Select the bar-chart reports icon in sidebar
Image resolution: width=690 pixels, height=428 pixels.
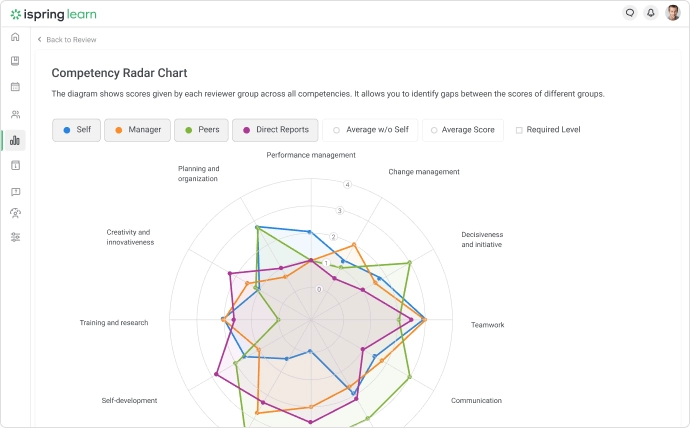tap(15, 141)
